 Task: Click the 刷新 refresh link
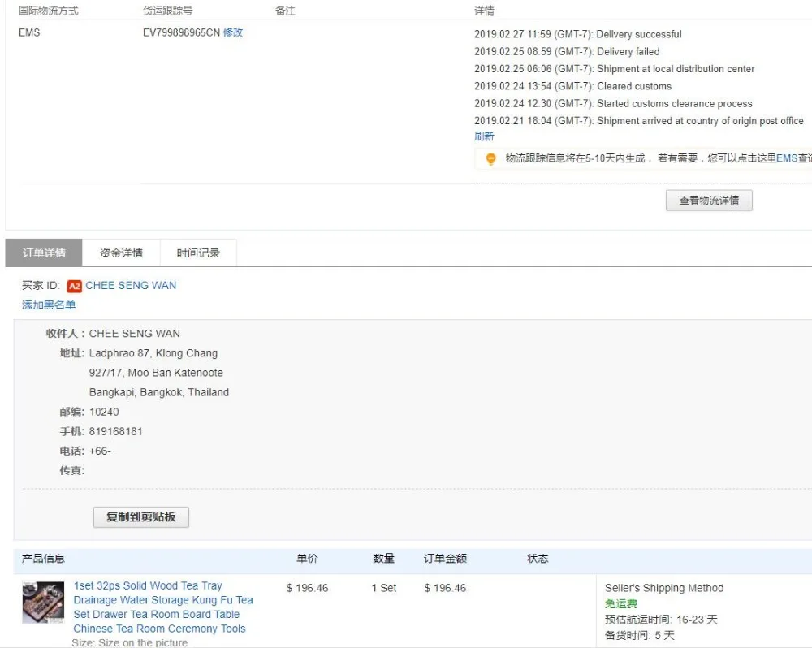tap(484, 136)
